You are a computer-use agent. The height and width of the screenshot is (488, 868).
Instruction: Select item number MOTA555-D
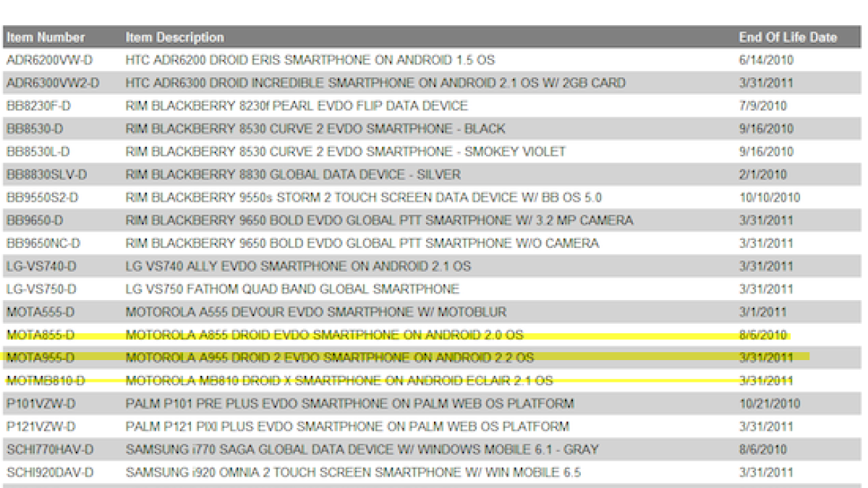[x=40, y=312]
